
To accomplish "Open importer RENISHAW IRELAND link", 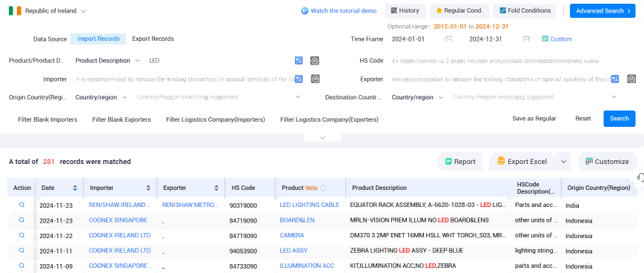I will (x=120, y=205).
